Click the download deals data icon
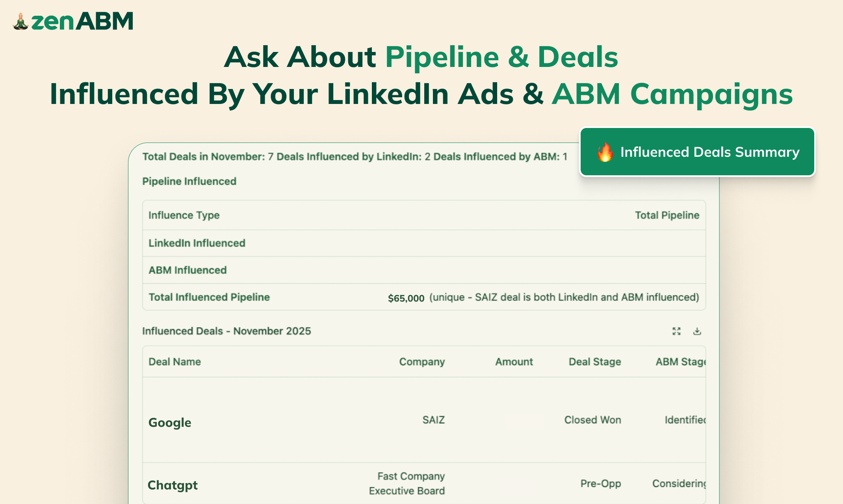Viewport: 843px width, 504px height. (697, 331)
